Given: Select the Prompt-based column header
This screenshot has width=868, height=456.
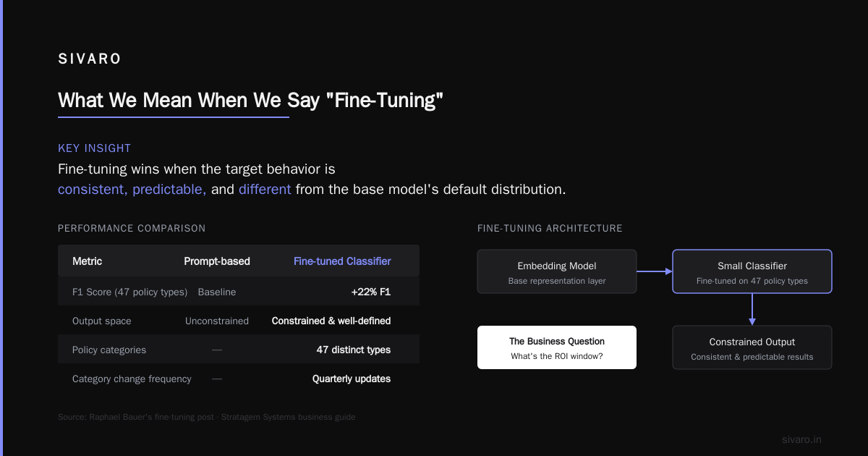Looking at the screenshot, I should (x=217, y=261).
